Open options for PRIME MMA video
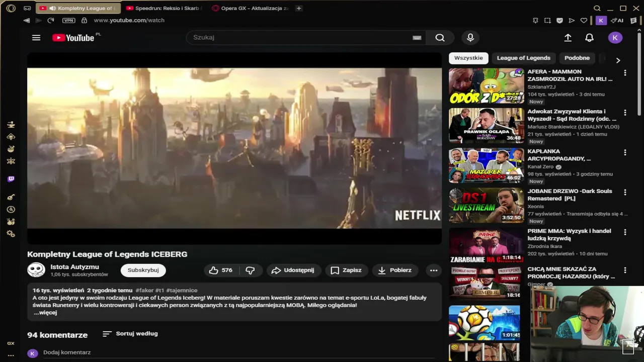This screenshot has width=644, height=362. point(625,232)
